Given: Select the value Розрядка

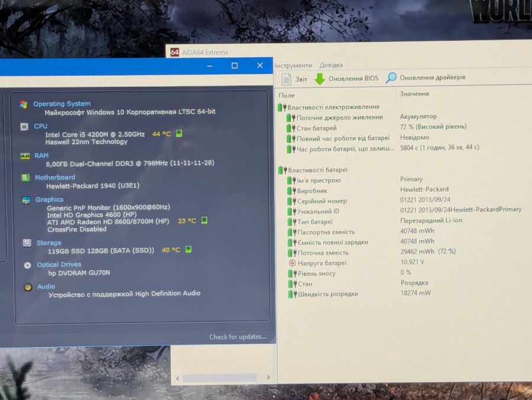Looking at the screenshot, I should 414,282.
